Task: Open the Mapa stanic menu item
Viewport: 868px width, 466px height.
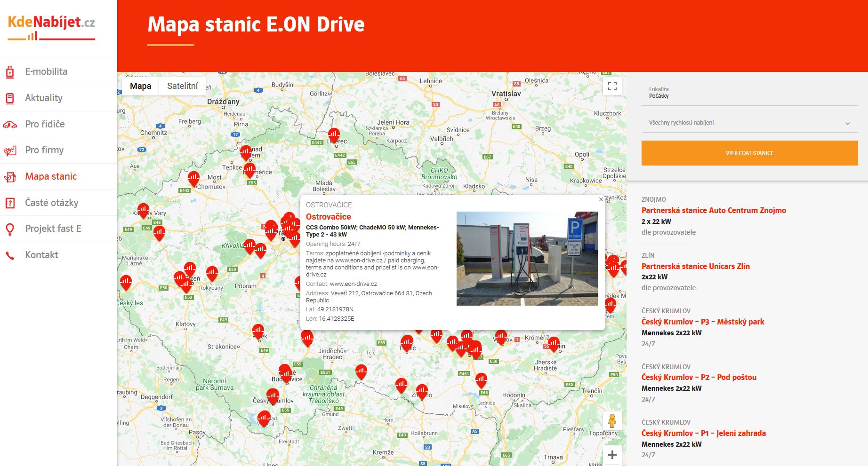Action: pyautogui.click(x=58, y=176)
